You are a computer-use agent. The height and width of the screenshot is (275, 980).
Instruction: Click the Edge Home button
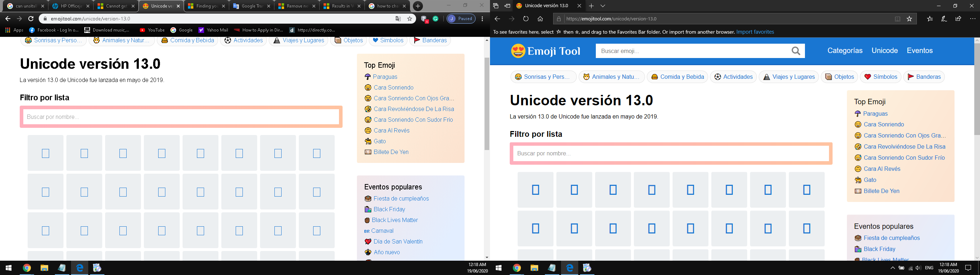point(540,19)
